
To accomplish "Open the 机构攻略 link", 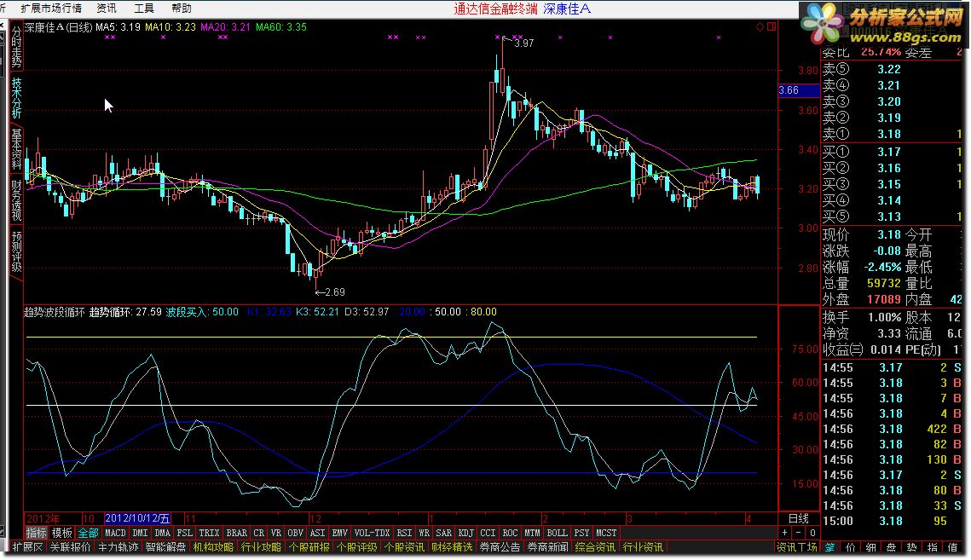I will (214, 547).
